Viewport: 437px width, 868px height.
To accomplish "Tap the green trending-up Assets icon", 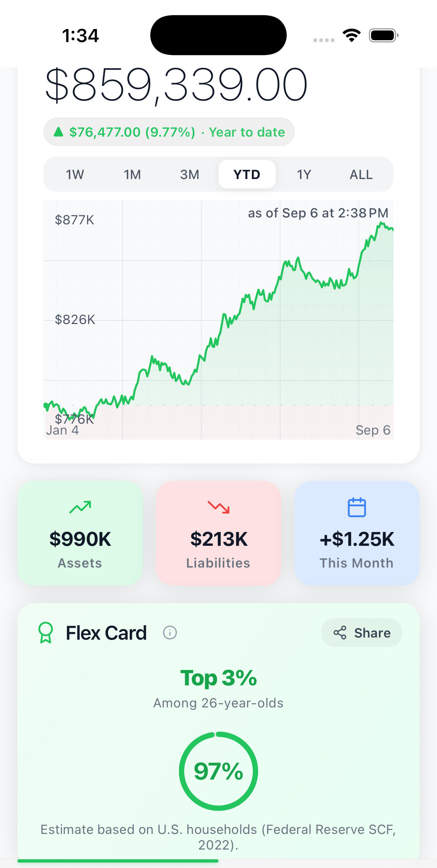I will (x=80, y=507).
